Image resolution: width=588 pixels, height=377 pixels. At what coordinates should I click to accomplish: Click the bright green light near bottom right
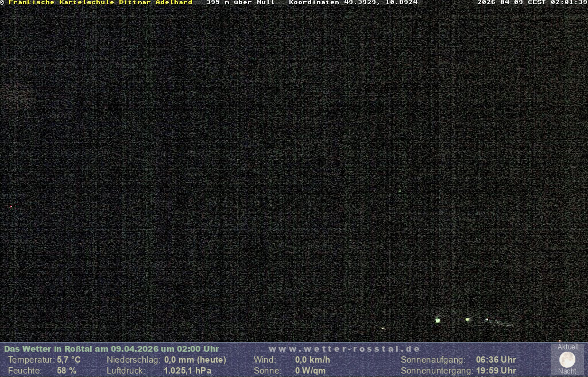pos(438,320)
